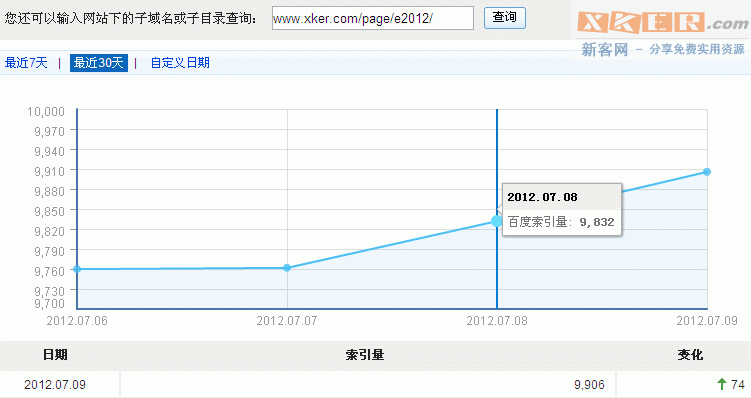The width and height of the screenshot is (751, 398).
Task: Click the 9,850 y-axis label
Action: click(49, 211)
